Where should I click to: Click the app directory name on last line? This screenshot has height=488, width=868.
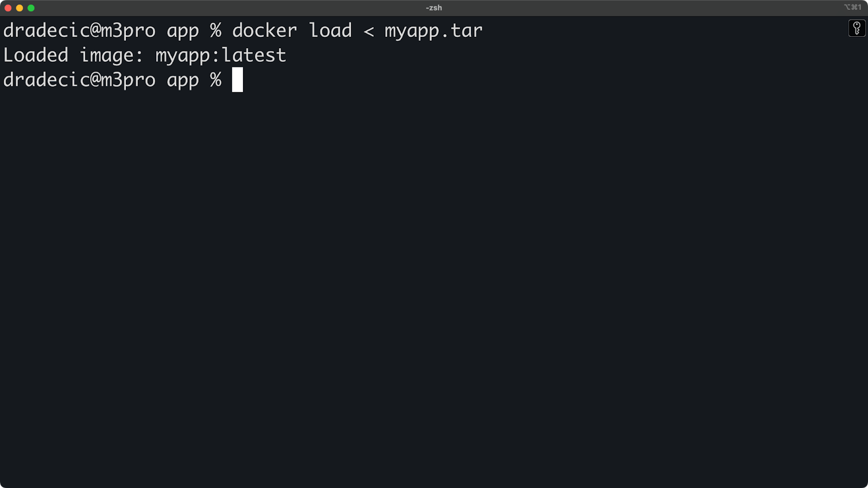(x=183, y=82)
